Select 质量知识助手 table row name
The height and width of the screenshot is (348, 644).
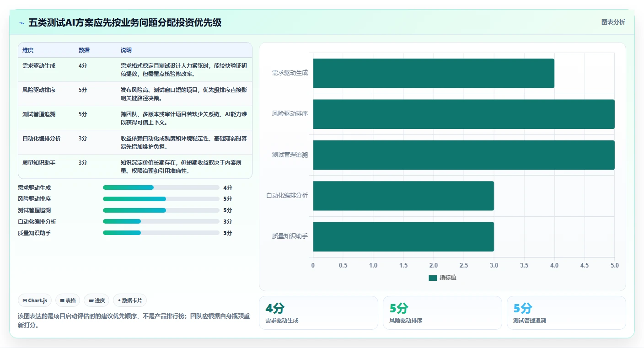point(39,163)
